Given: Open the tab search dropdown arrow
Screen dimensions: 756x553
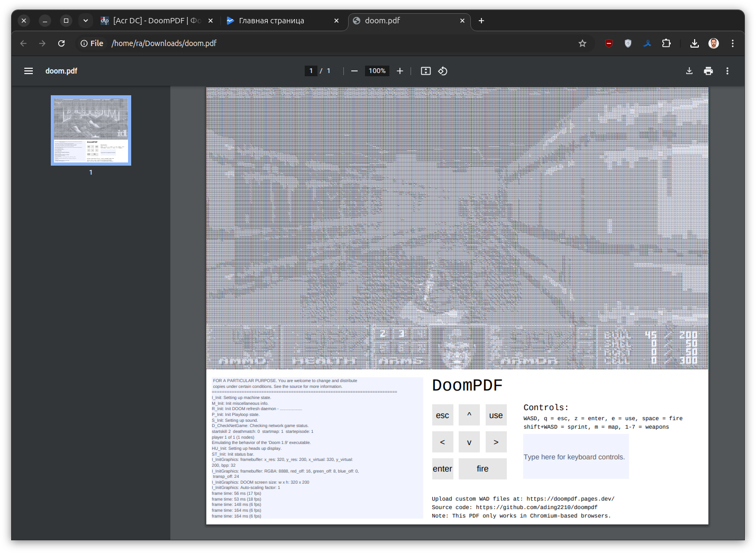Looking at the screenshot, I should tap(86, 21).
